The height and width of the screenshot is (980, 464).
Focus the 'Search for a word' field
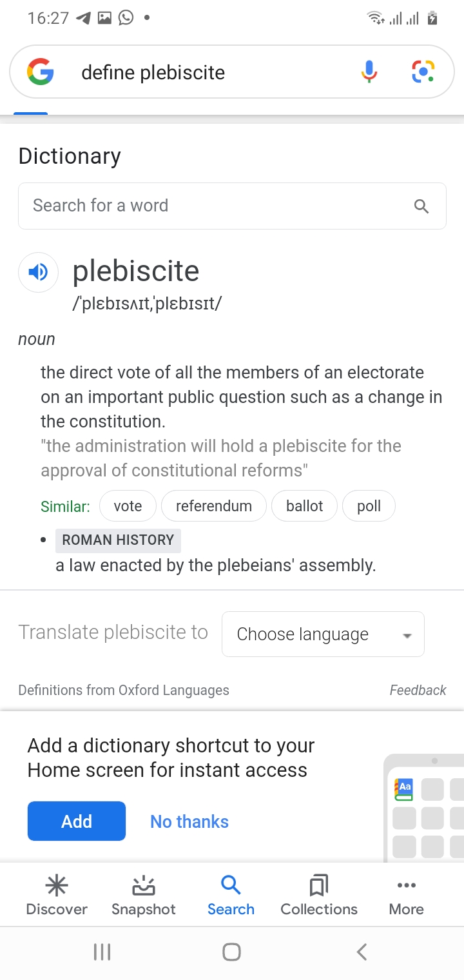(213, 206)
